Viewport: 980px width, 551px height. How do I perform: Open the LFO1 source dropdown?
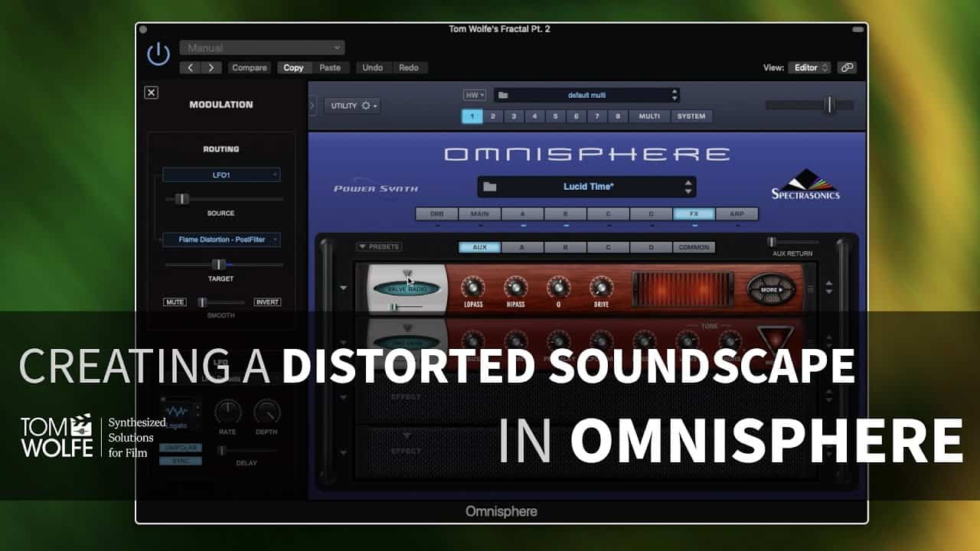(x=221, y=175)
